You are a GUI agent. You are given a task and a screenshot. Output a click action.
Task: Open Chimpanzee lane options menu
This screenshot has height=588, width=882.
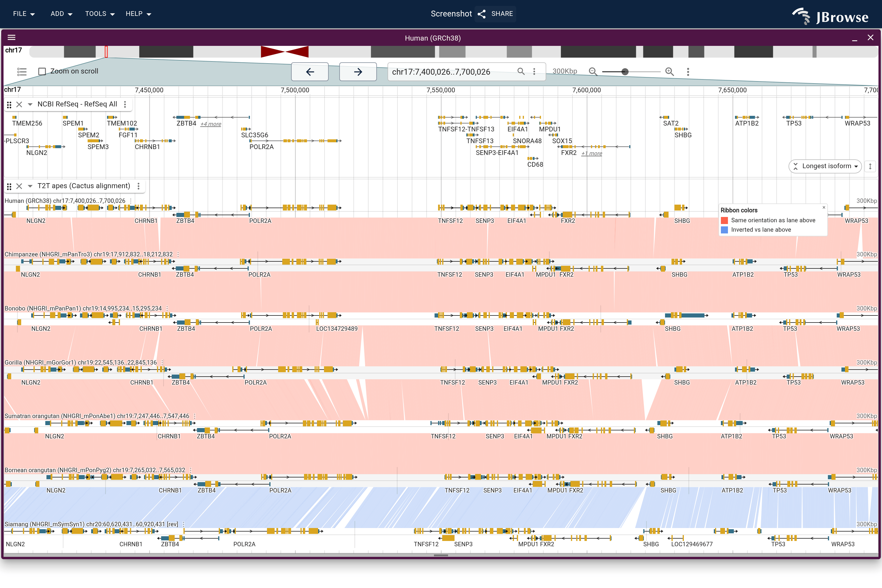point(178,254)
